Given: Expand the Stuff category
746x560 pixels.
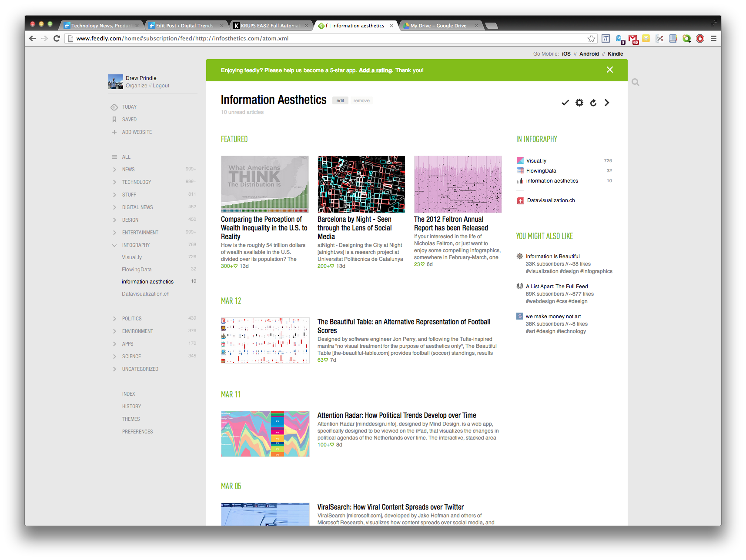Looking at the screenshot, I should pyautogui.click(x=114, y=195).
